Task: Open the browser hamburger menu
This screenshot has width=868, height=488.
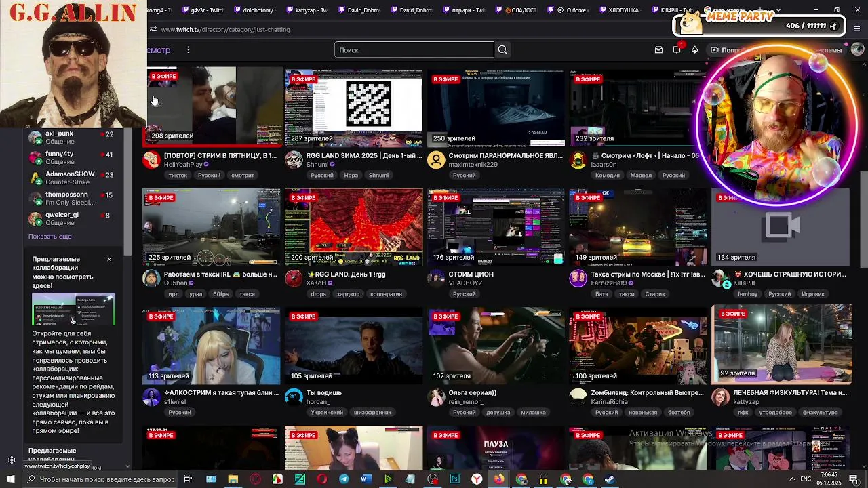Action: coord(857,29)
